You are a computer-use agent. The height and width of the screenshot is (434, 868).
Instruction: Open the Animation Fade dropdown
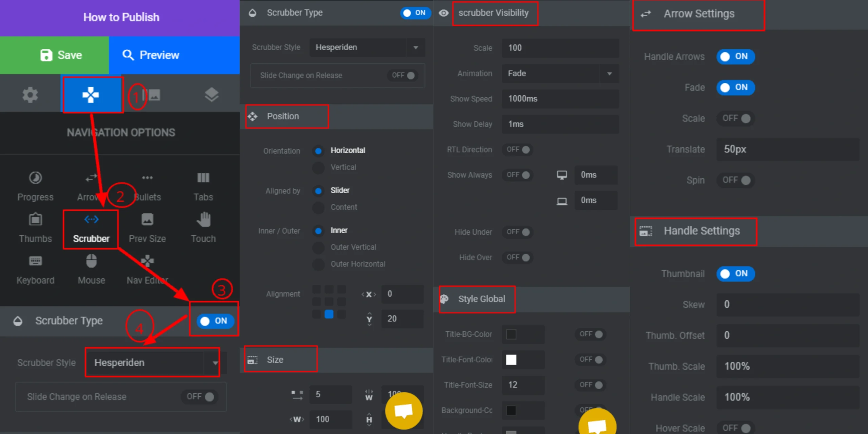(x=560, y=74)
